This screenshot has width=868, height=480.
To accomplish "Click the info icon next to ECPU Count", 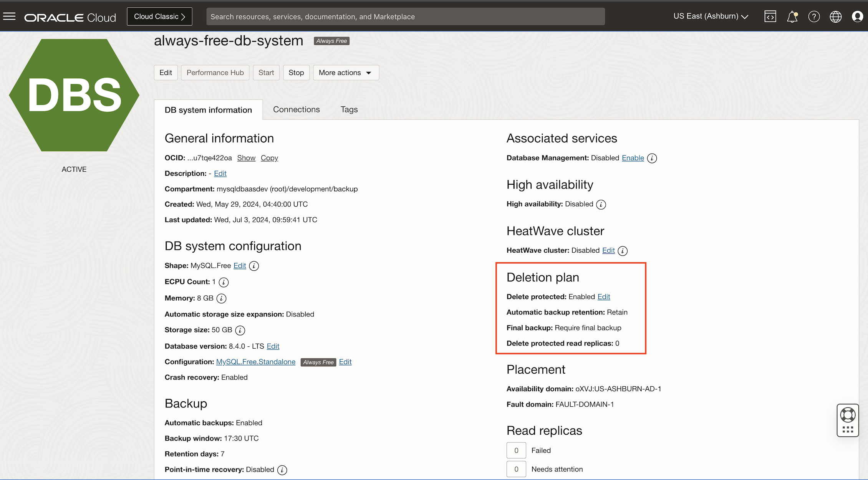I will pyautogui.click(x=224, y=282).
